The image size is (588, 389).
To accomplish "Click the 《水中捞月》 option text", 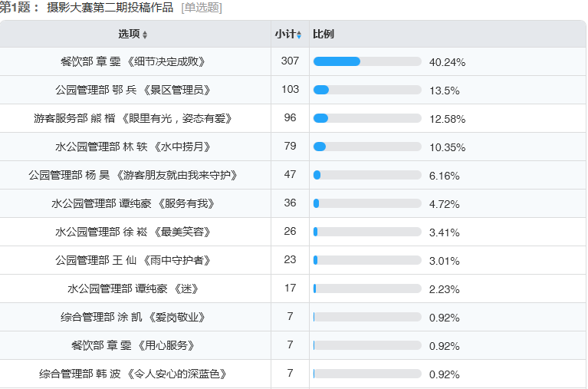I will pyautogui.click(x=133, y=147).
